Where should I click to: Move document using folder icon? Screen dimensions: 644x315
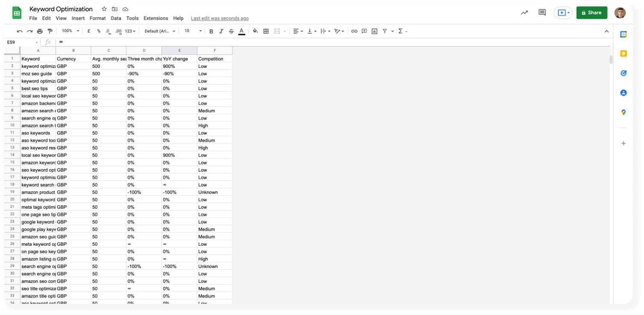pyautogui.click(x=115, y=9)
